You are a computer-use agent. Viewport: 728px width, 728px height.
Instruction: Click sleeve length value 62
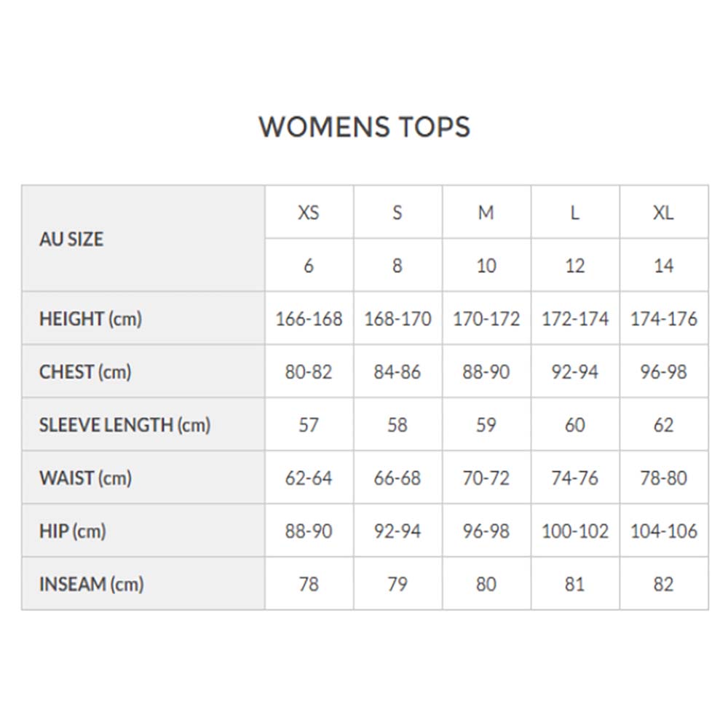tap(663, 425)
